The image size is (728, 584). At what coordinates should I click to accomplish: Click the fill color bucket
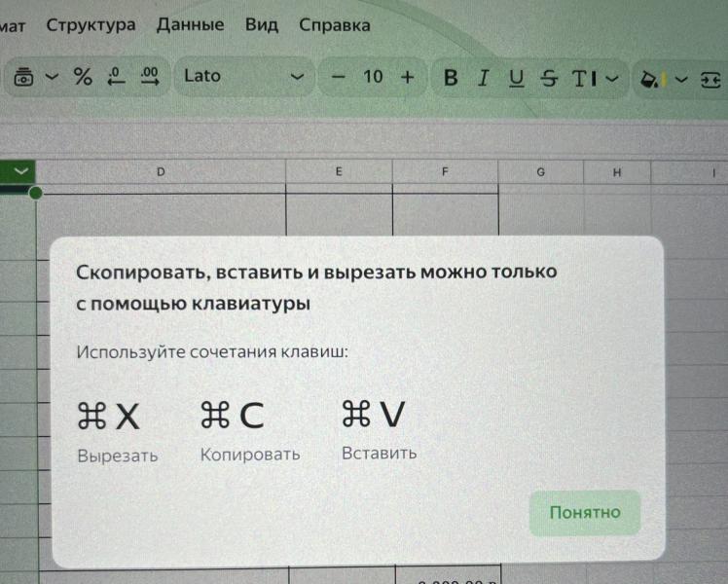click(x=647, y=78)
